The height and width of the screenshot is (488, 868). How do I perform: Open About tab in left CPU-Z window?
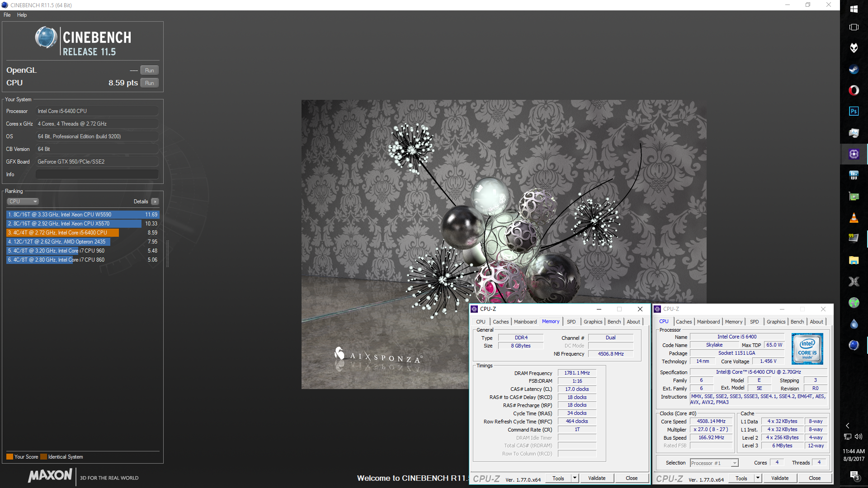tap(633, 322)
